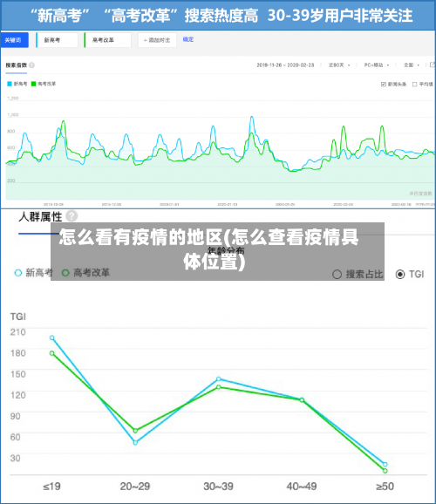Viewport: 436px width, 504px height.
Task: Click the green 20~29 data point
Action: 135,431
